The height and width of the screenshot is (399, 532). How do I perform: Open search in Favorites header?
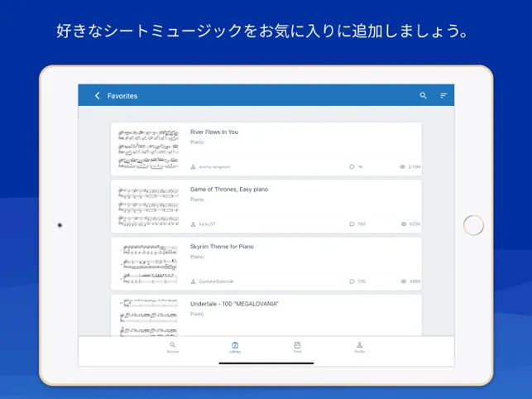[423, 95]
